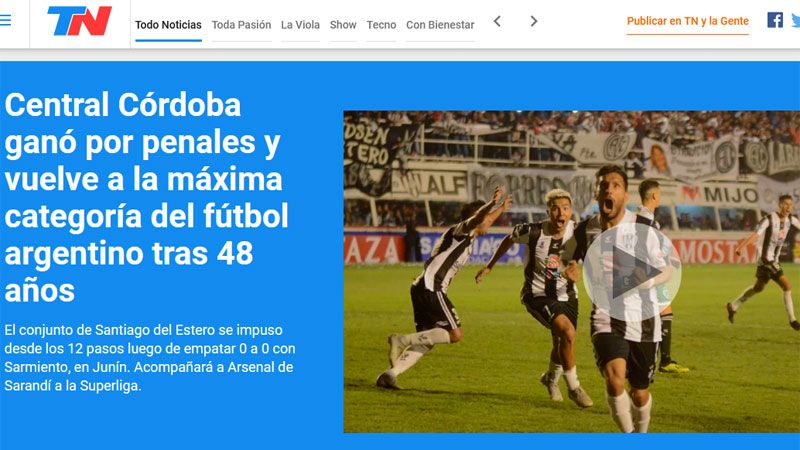Screen dimensions: 800x450
Task: Open TN's Twitter page icon
Action: coord(796,20)
